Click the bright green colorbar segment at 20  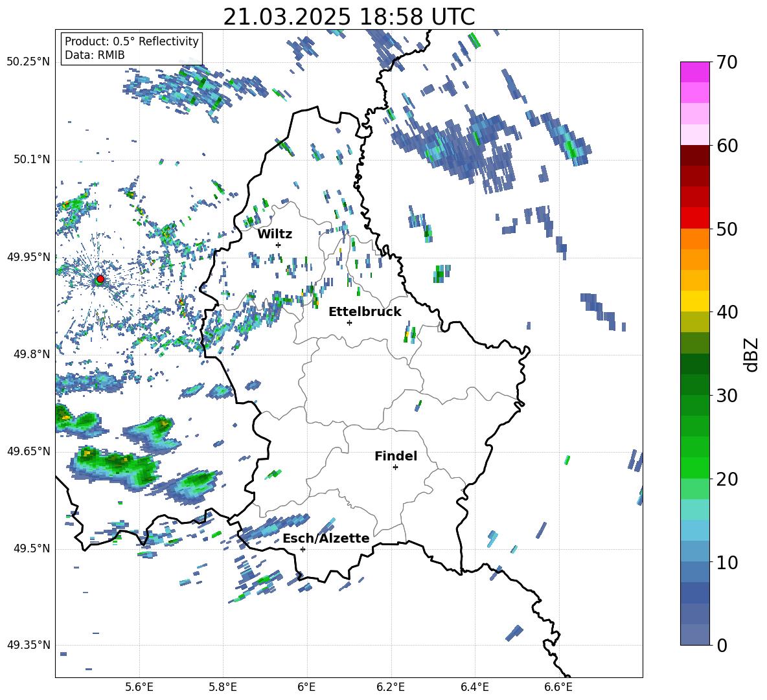click(x=695, y=468)
